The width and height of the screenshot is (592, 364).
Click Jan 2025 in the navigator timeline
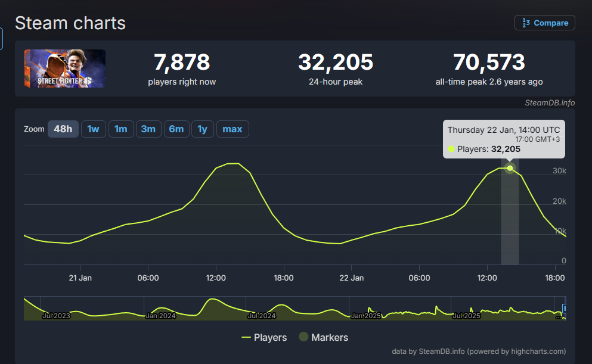[365, 316]
